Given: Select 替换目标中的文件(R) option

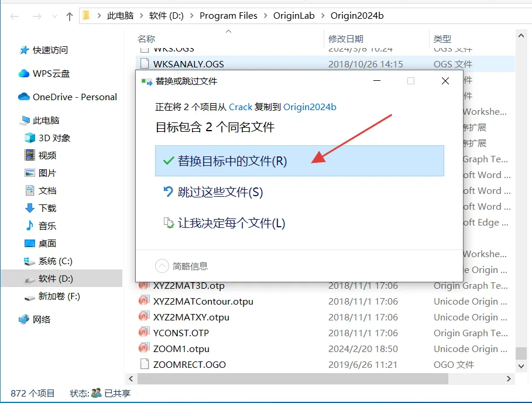Looking at the screenshot, I should click(x=299, y=160).
